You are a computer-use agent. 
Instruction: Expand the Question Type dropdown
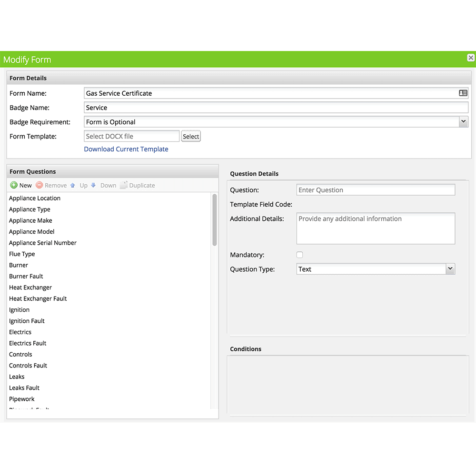pyautogui.click(x=450, y=269)
